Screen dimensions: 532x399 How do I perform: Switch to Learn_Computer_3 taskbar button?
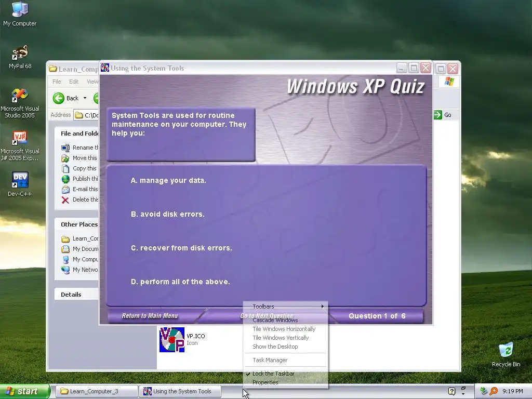(96, 392)
